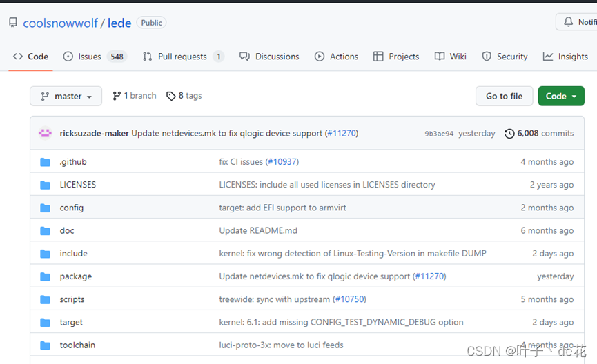The image size is (597, 364).
Task: Click the doc folder icon
Action: (46, 230)
